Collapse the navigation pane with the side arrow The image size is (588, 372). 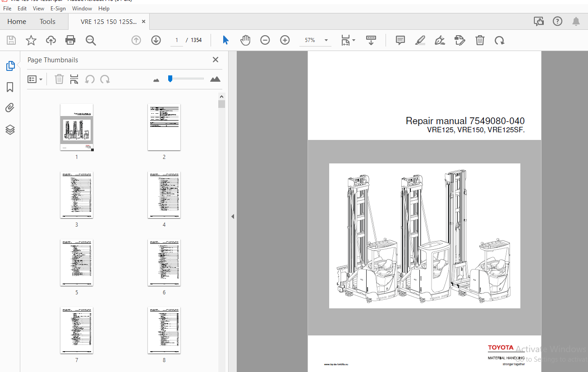[x=233, y=217]
